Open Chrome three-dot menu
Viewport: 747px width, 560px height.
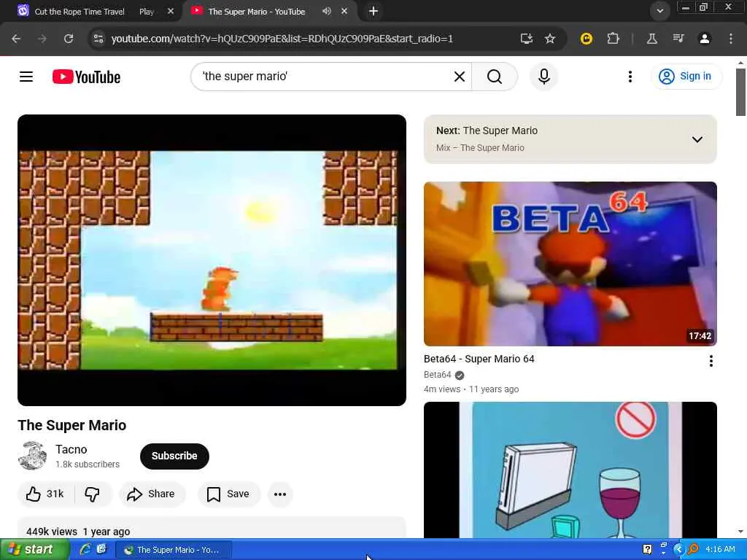pos(731,39)
